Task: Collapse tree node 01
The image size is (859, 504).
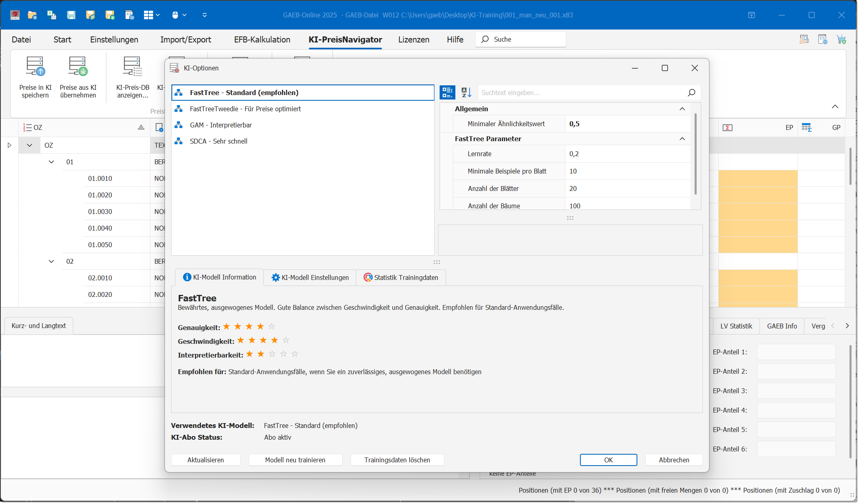Action: pos(51,162)
